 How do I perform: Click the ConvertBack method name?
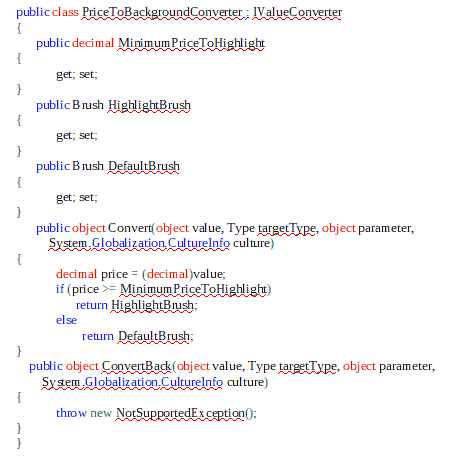click(136, 366)
